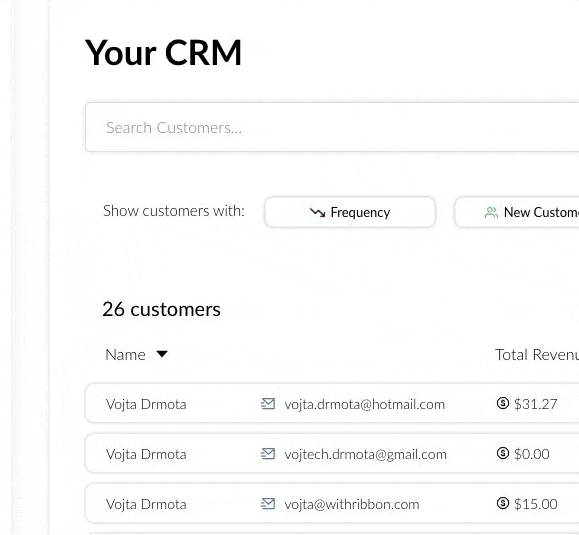579x535 pixels.
Task: Filter by New Customers button
Action: 517,212
